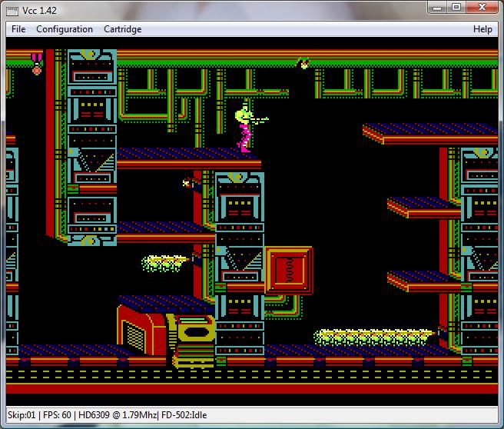Open the Configuration menu
Viewport: 504px width, 429px height.
(x=65, y=29)
